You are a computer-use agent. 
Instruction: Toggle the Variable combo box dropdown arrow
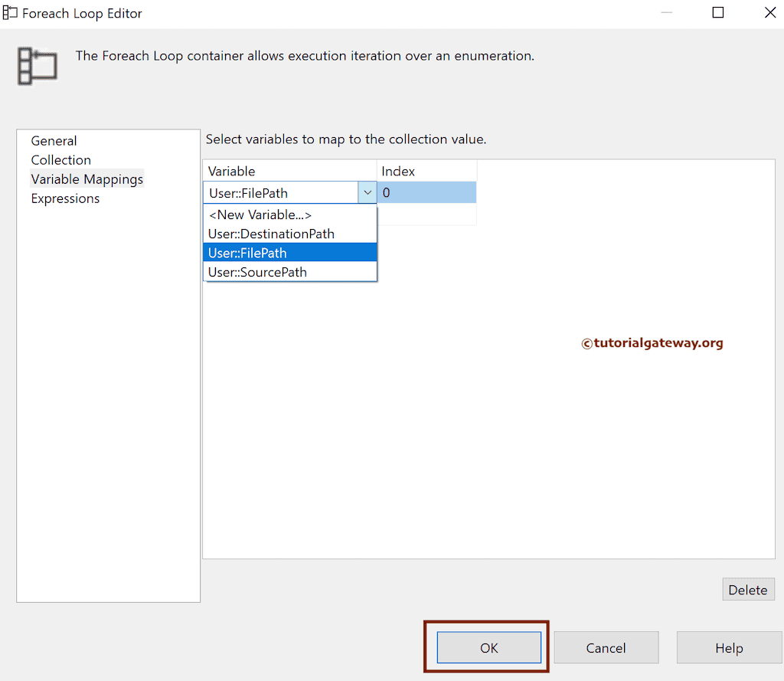[367, 192]
